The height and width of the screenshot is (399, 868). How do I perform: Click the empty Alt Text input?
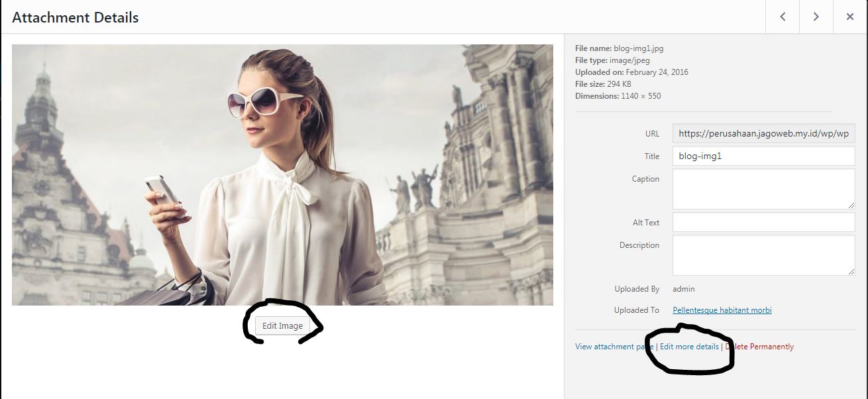(x=763, y=223)
